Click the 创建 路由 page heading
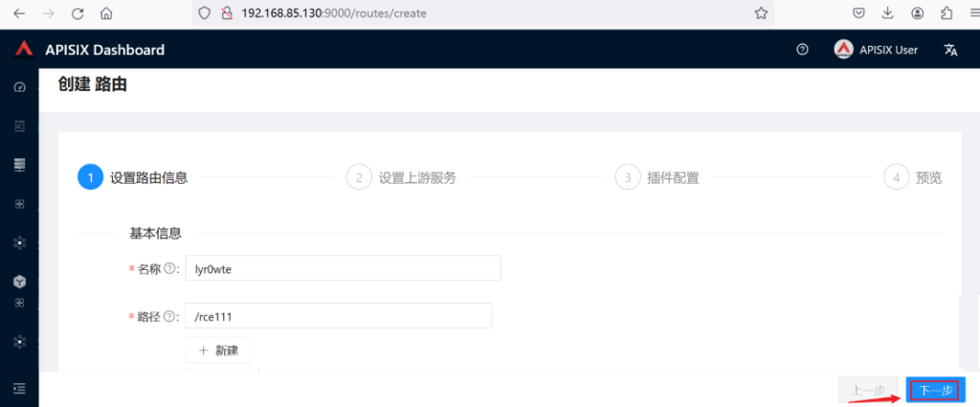 (x=93, y=84)
